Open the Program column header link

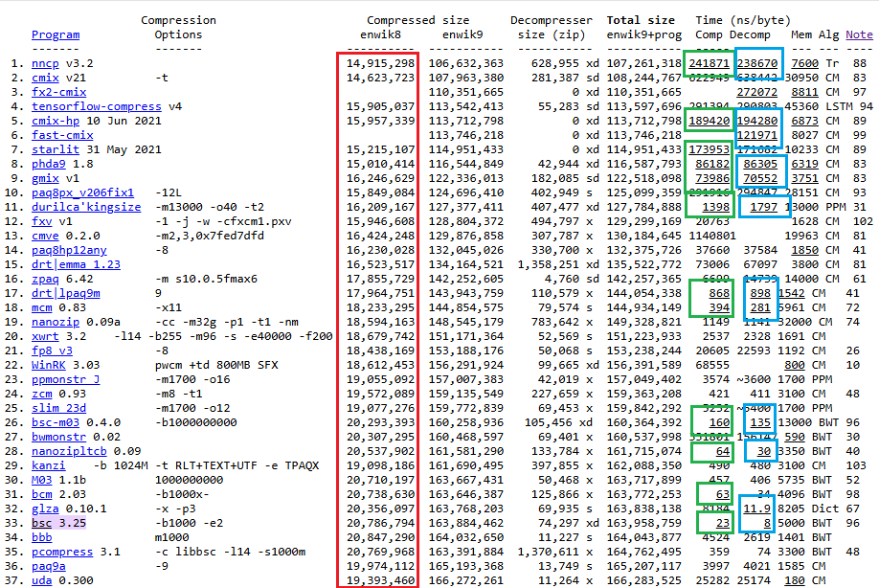pos(56,34)
